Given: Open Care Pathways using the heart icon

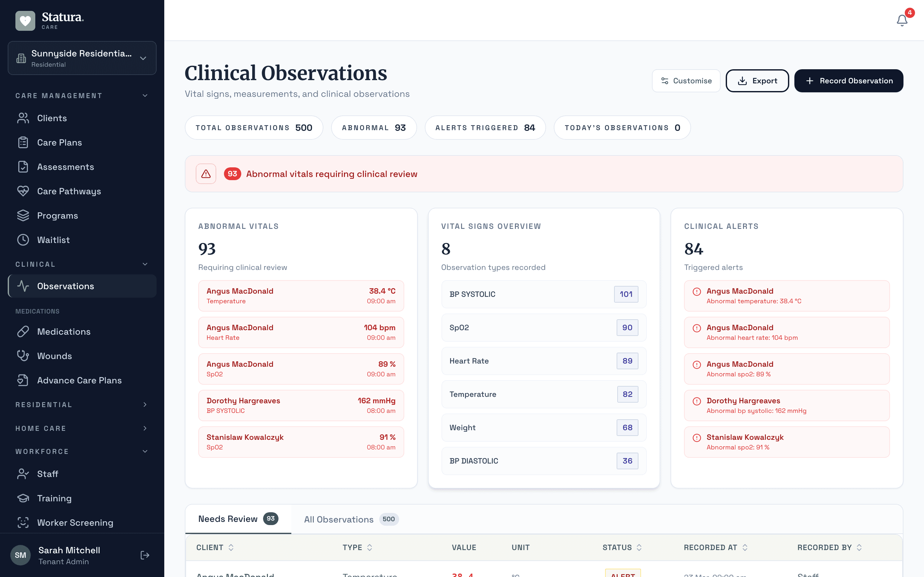Looking at the screenshot, I should point(23,191).
